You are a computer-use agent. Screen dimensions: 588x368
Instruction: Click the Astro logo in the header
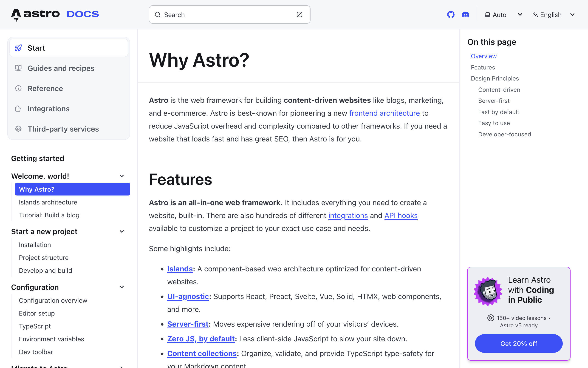point(35,14)
